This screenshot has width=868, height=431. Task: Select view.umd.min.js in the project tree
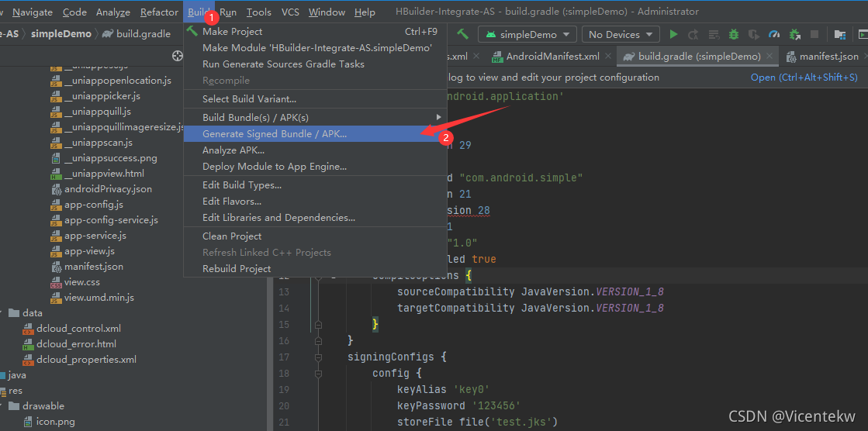coord(99,298)
